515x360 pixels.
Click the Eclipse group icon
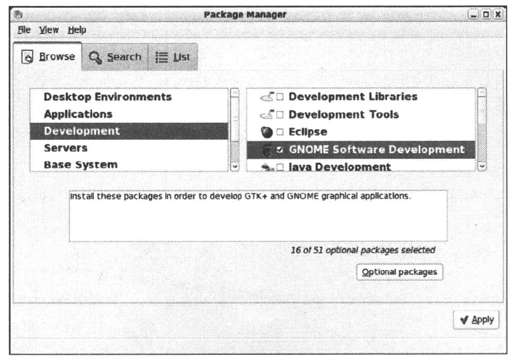[267, 132]
